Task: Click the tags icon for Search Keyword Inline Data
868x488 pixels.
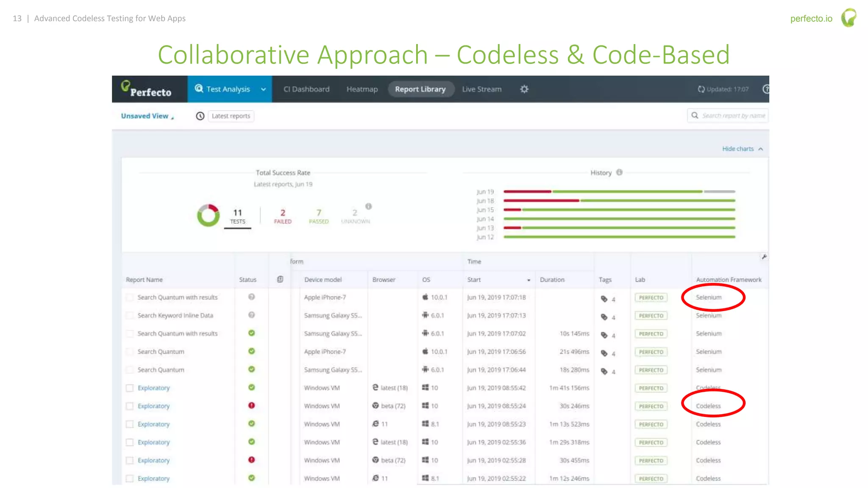Action: (604, 317)
